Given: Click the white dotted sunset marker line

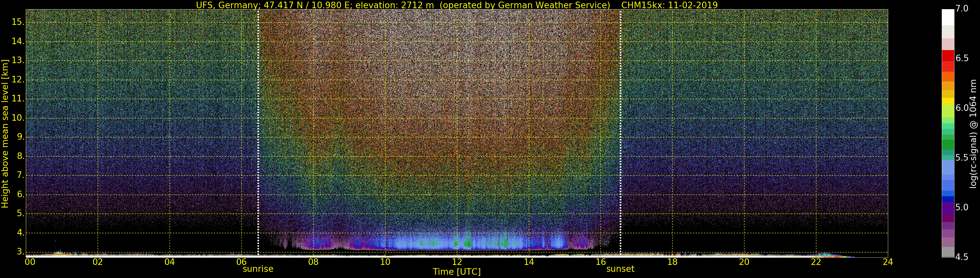Looking at the screenshot, I should tap(620, 132).
